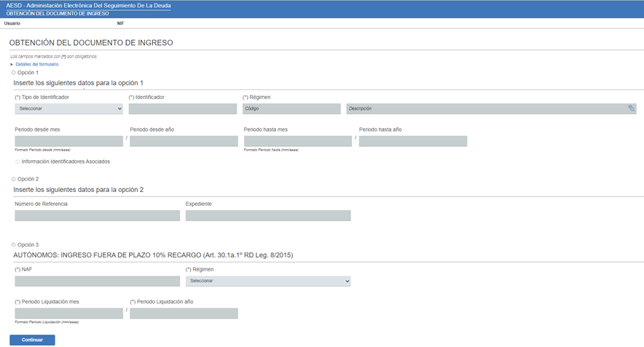644x347 pixels.
Task: Click the Identificador input field
Action: [x=183, y=108]
